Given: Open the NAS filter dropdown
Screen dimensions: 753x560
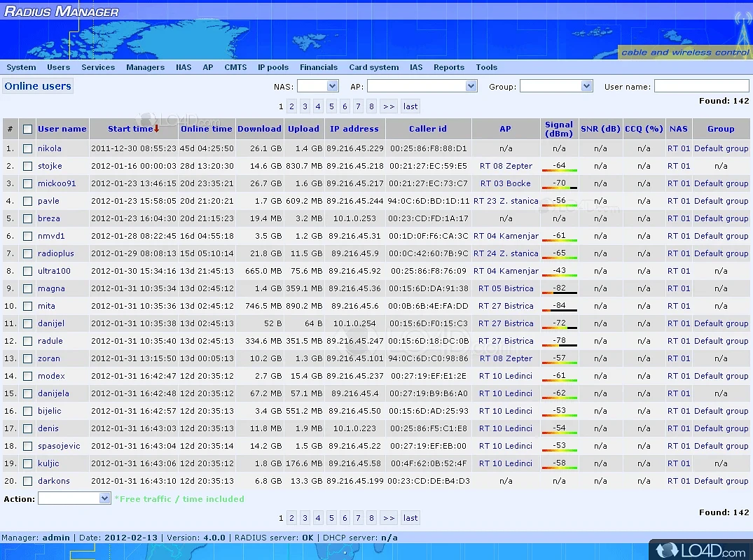Looking at the screenshot, I should [x=317, y=86].
